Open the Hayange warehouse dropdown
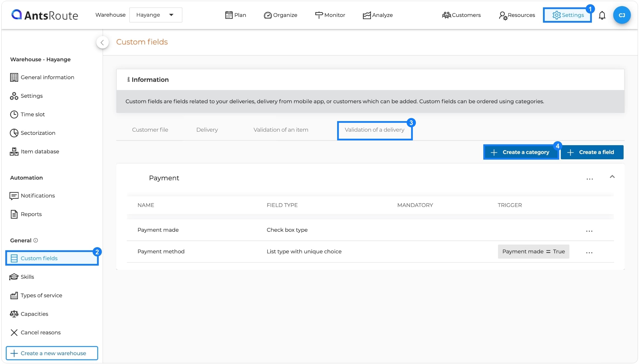 pos(155,15)
